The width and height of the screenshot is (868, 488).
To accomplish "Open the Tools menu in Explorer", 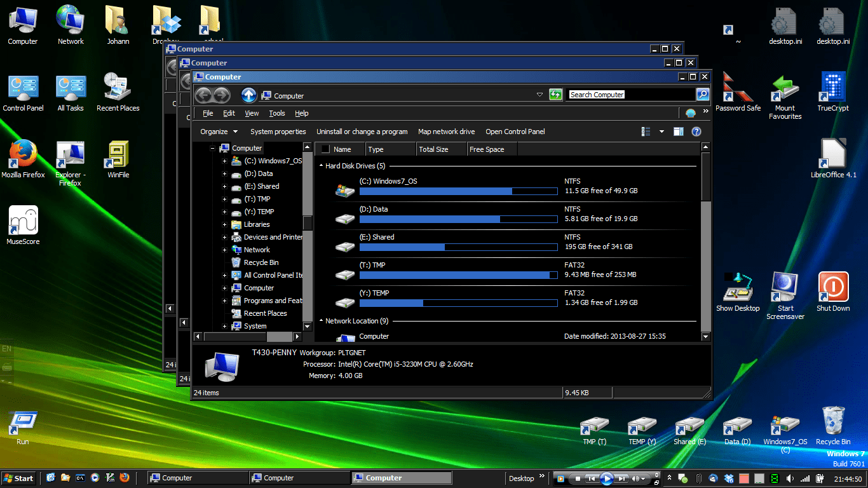I will [x=276, y=113].
